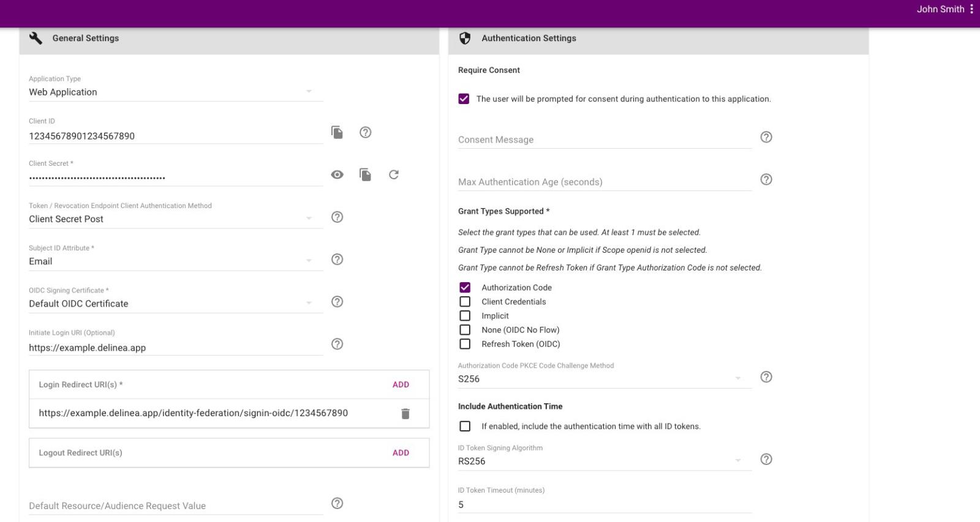
Task: Copy the Client ID to clipboard
Action: click(337, 132)
